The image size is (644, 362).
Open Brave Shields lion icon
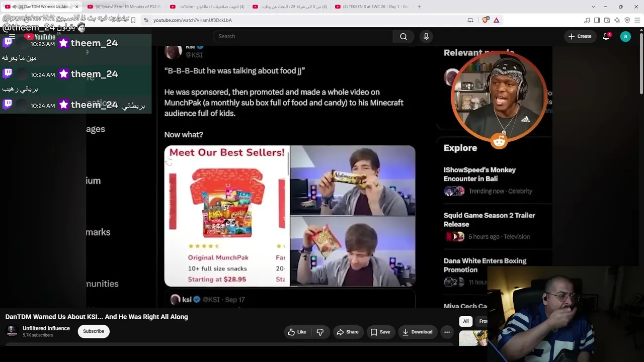(x=485, y=20)
